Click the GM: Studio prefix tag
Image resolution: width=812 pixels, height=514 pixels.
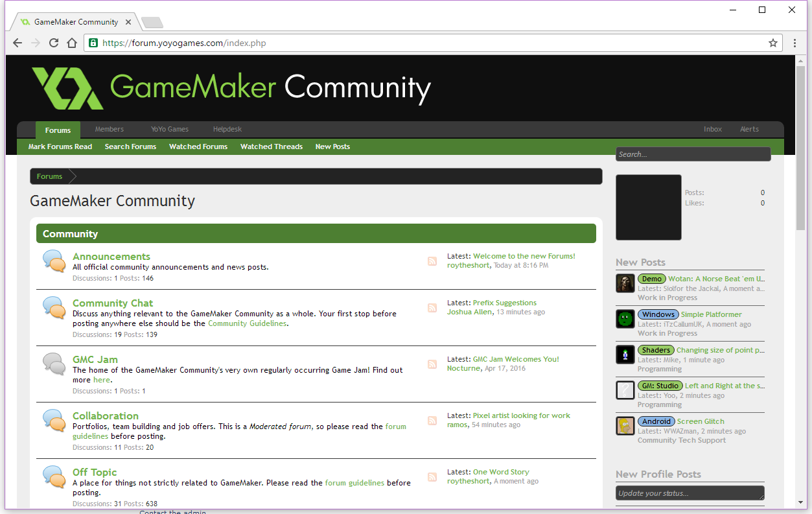coord(660,386)
